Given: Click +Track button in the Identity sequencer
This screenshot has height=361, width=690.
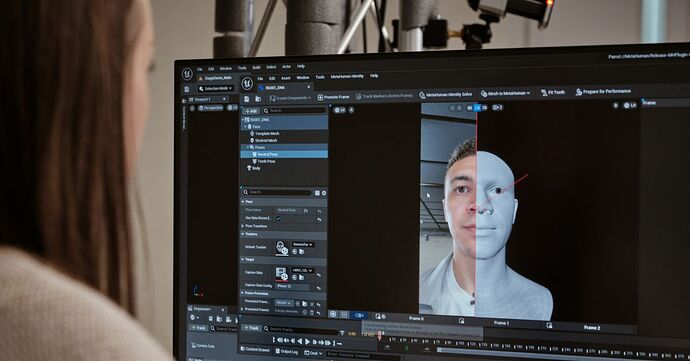Looking at the screenshot, I should pyautogui.click(x=251, y=328).
